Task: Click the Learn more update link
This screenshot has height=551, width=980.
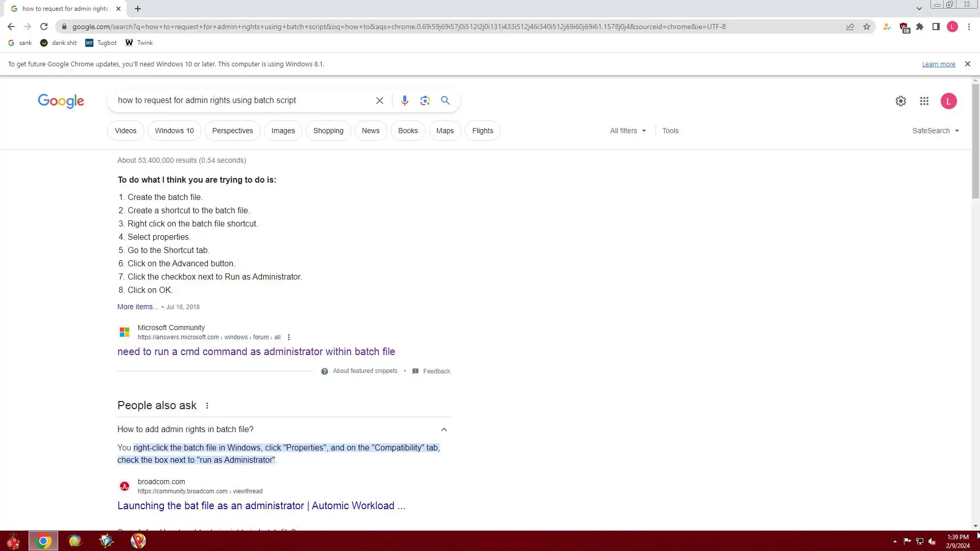Action: 938,64
